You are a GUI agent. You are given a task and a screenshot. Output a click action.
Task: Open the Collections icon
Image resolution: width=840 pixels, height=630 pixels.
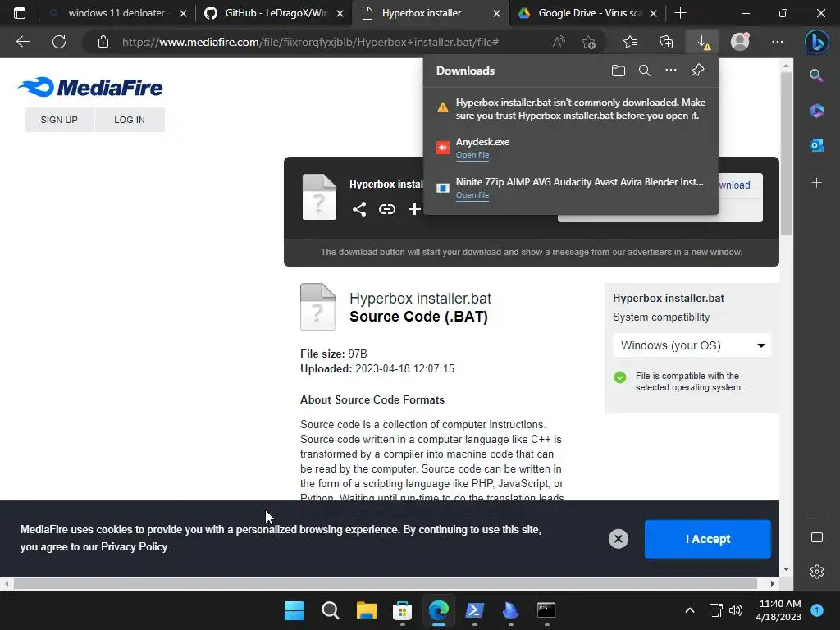point(666,42)
